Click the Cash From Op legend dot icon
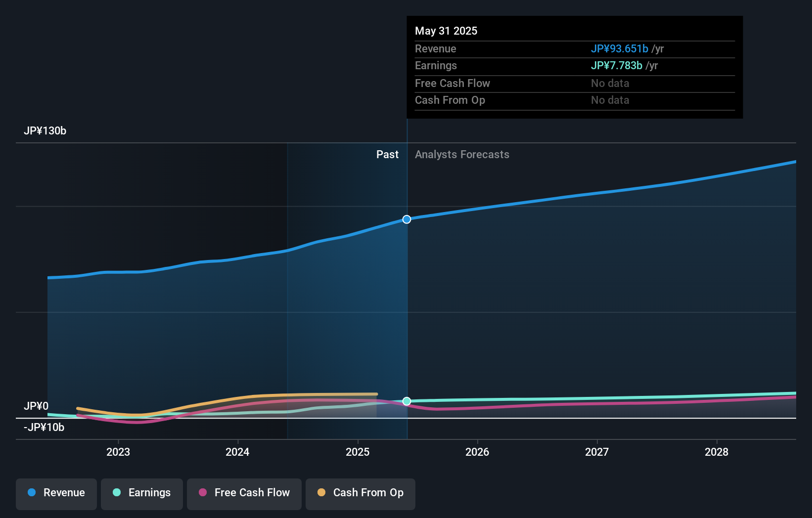The image size is (812, 518). click(x=321, y=493)
